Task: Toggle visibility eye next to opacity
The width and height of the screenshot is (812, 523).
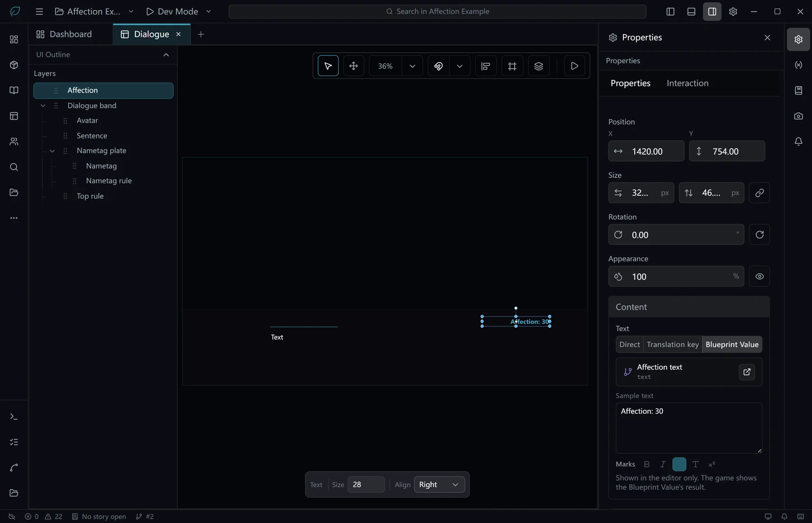Action: [x=759, y=276]
